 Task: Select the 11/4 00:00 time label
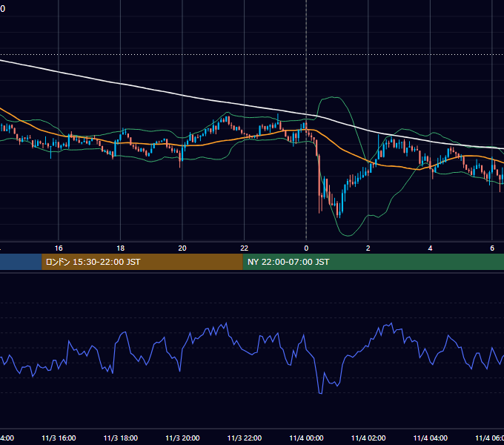pos(306,438)
